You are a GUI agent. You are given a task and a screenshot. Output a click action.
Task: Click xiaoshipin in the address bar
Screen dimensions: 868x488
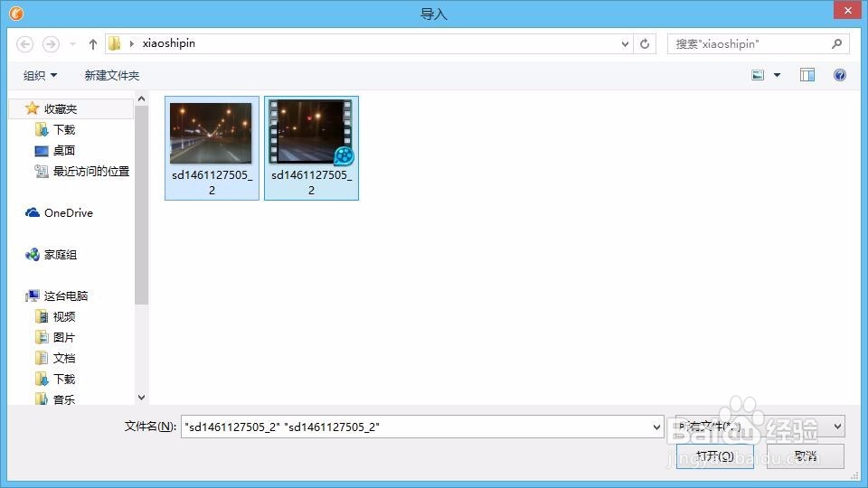coord(169,43)
